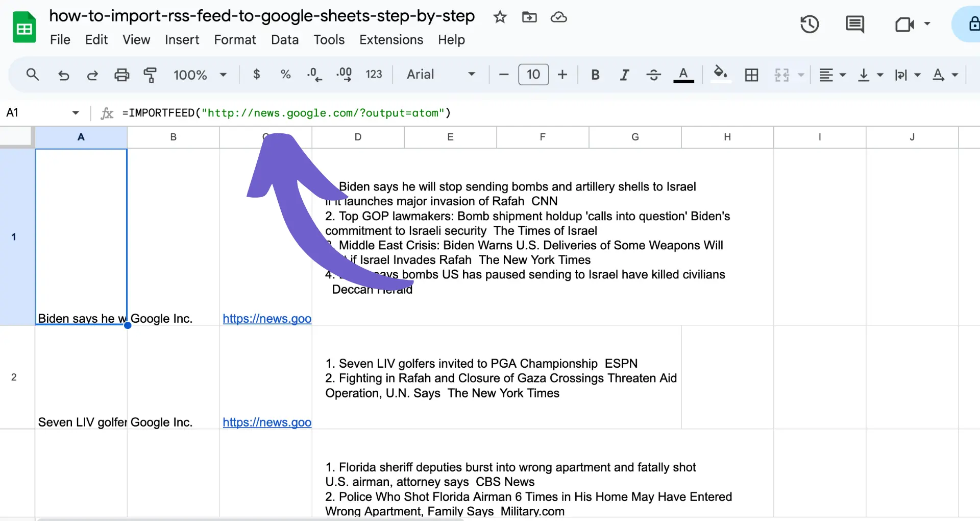Image resolution: width=980 pixels, height=521 pixels.
Task: Star this spreadsheet
Action: tap(500, 17)
